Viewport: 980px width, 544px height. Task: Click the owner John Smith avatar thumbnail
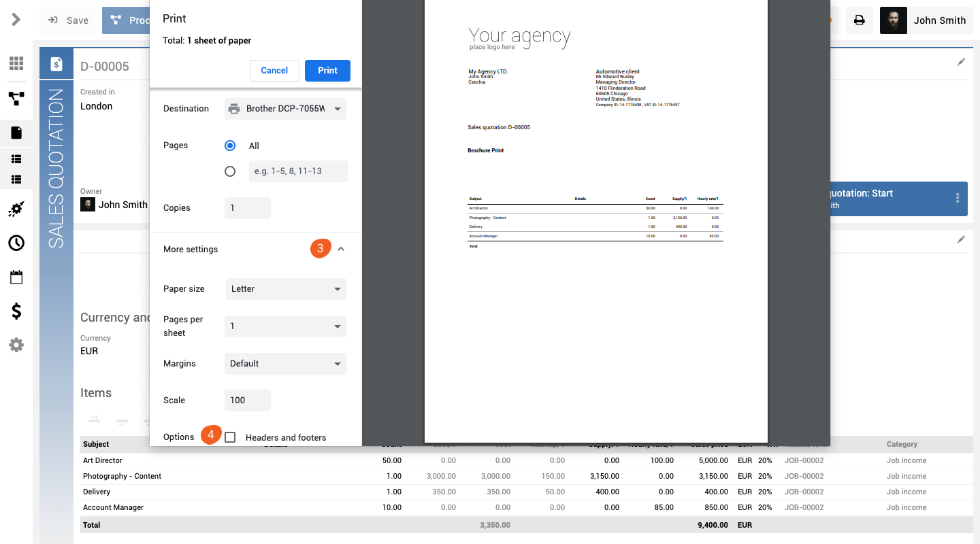[88, 204]
